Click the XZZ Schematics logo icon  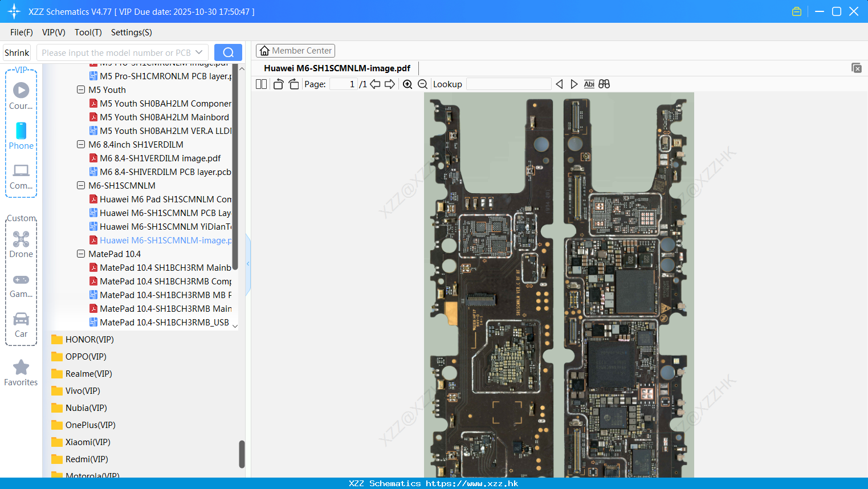click(x=14, y=11)
